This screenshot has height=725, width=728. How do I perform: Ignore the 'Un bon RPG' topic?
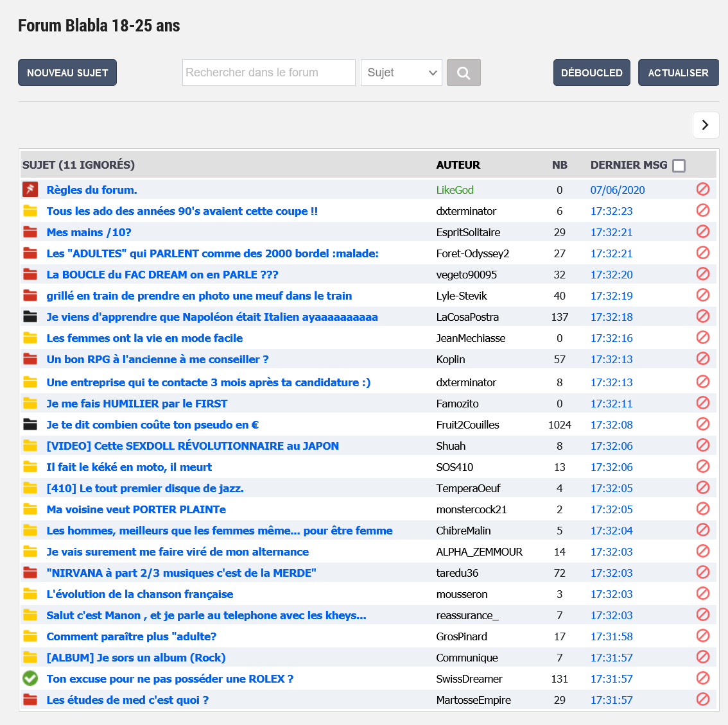click(x=702, y=358)
